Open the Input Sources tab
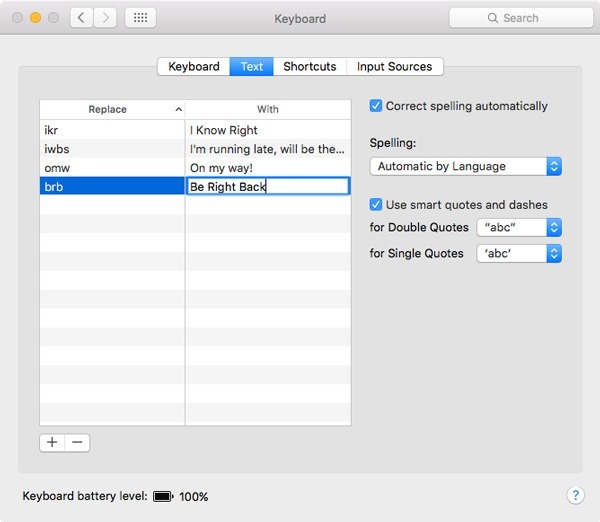Viewport: 600px width, 522px height. coord(395,67)
